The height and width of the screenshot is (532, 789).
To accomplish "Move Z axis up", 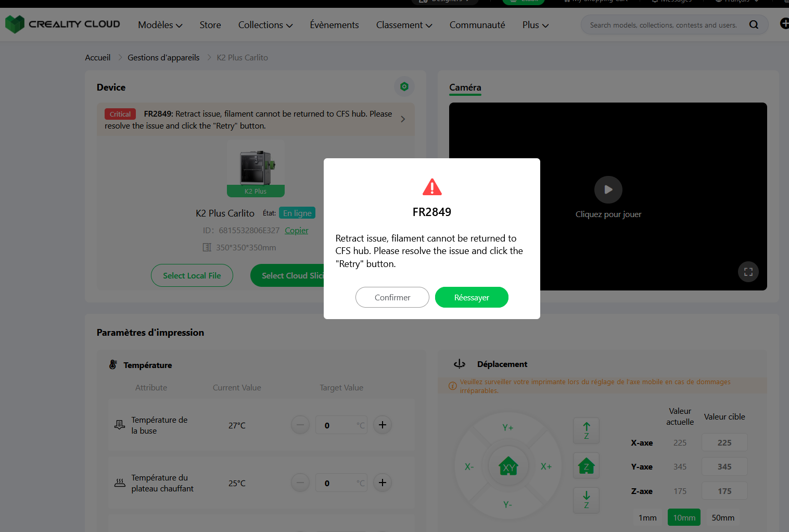I will [587, 430].
